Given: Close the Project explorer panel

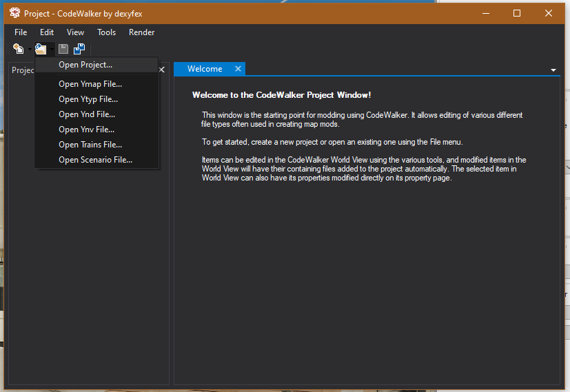Looking at the screenshot, I should coord(162,70).
